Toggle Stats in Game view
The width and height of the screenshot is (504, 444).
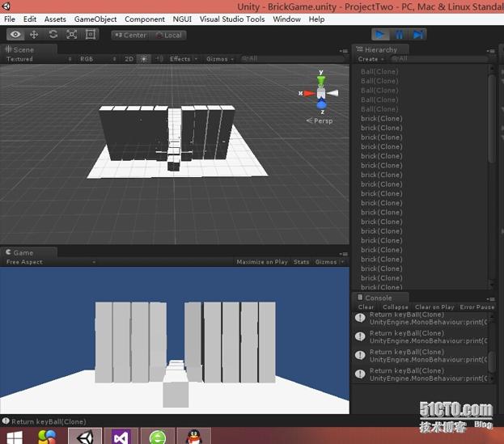(x=301, y=262)
